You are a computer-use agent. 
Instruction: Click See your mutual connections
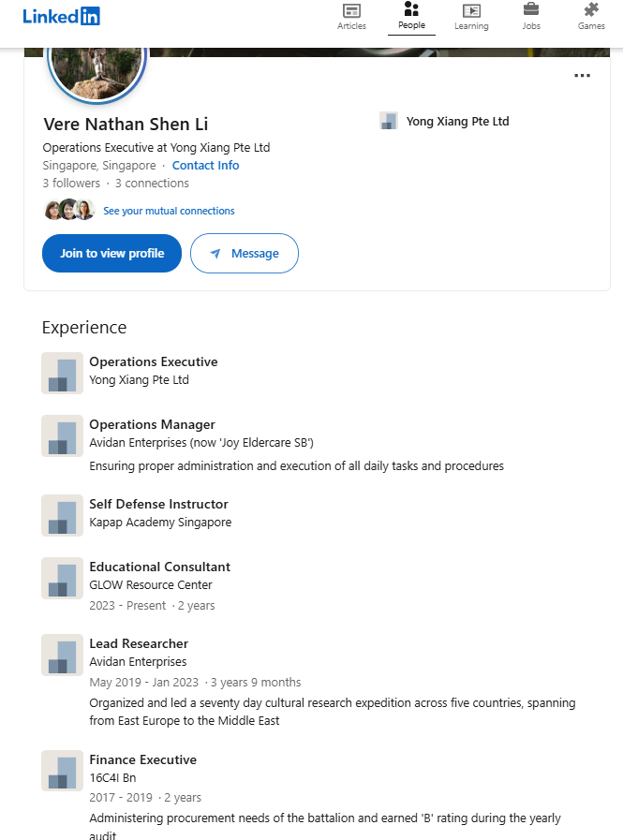pos(169,211)
